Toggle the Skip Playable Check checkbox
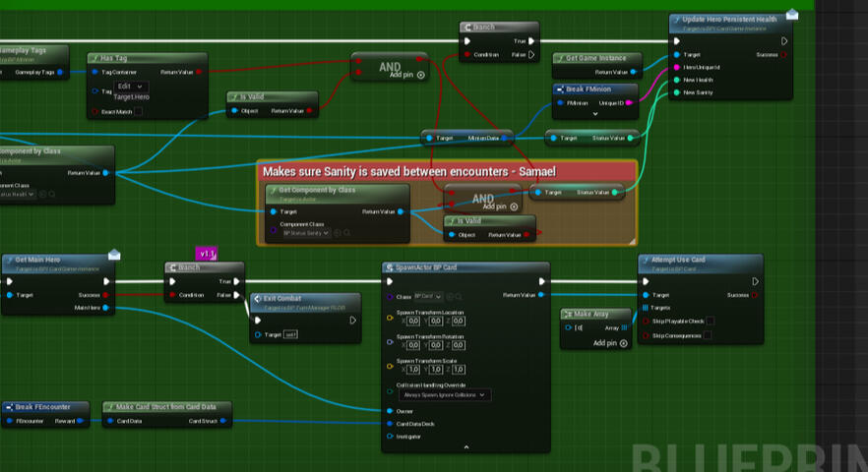 [x=710, y=321]
